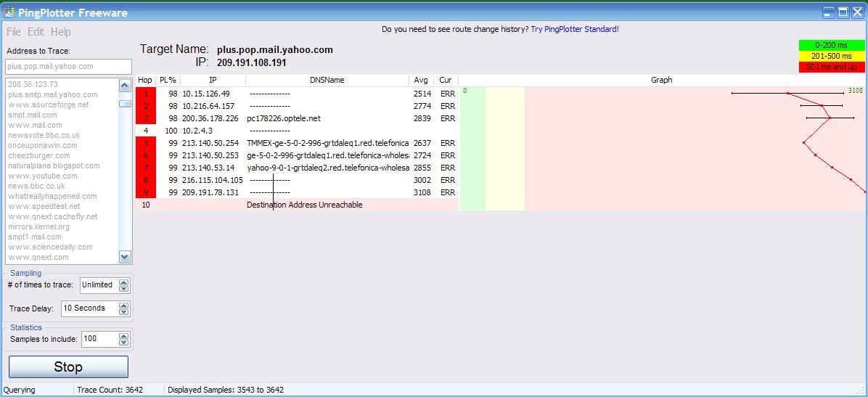This screenshot has height=397, width=868.
Task: Open the Samples to include dropdown
Action: click(x=125, y=339)
